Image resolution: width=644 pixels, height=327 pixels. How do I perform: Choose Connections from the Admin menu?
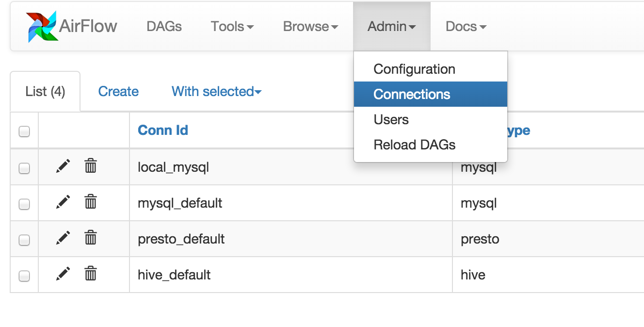[412, 94]
